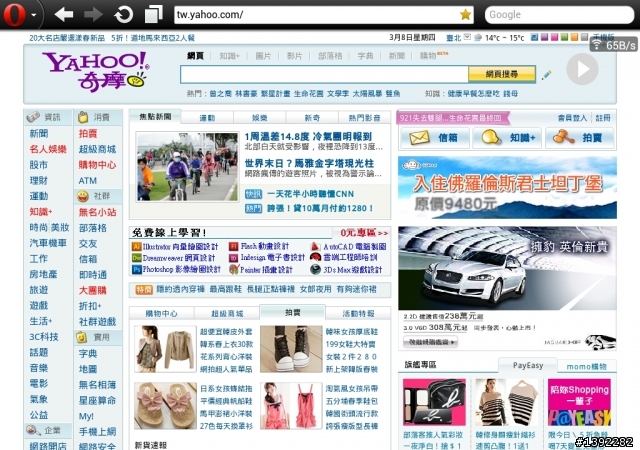Click the 會員登入 login link
Image resolution: width=640 pixels, height=450 pixels.
pyautogui.click(x=572, y=118)
